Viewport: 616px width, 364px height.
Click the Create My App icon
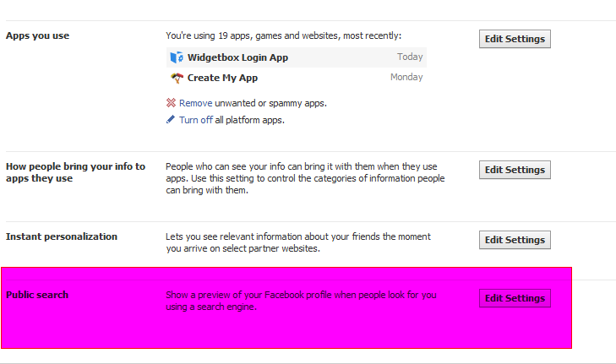[x=177, y=78]
